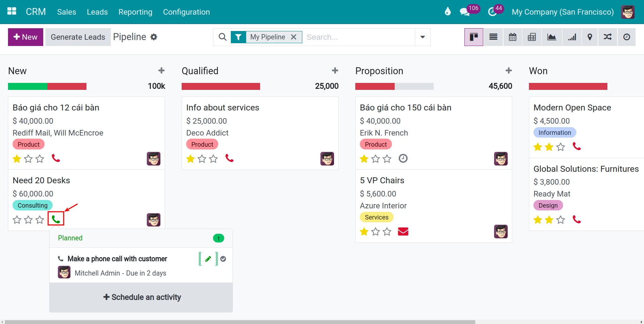This screenshot has height=324, width=644.
Task: Toggle third star on Info about services
Action: tap(213, 159)
